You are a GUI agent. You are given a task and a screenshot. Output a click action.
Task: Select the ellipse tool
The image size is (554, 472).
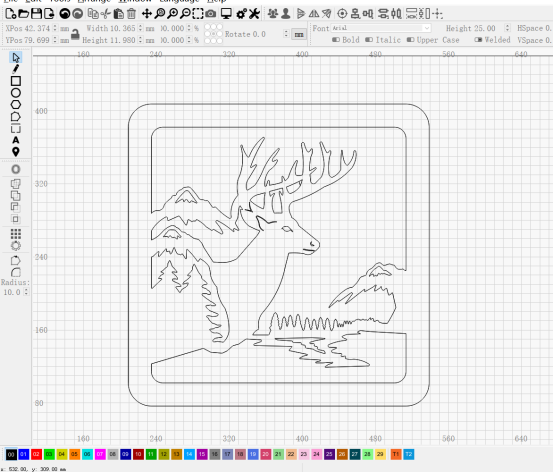pyautogui.click(x=16, y=93)
